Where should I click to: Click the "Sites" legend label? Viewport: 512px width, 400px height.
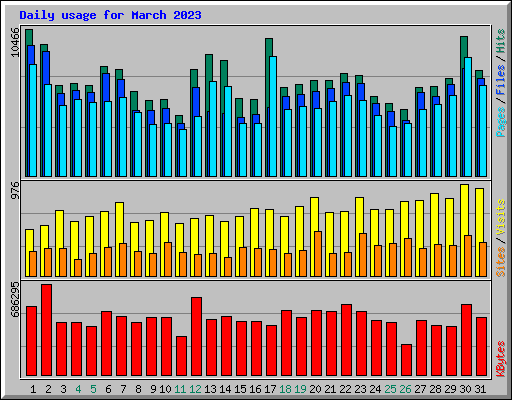[501, 262]
